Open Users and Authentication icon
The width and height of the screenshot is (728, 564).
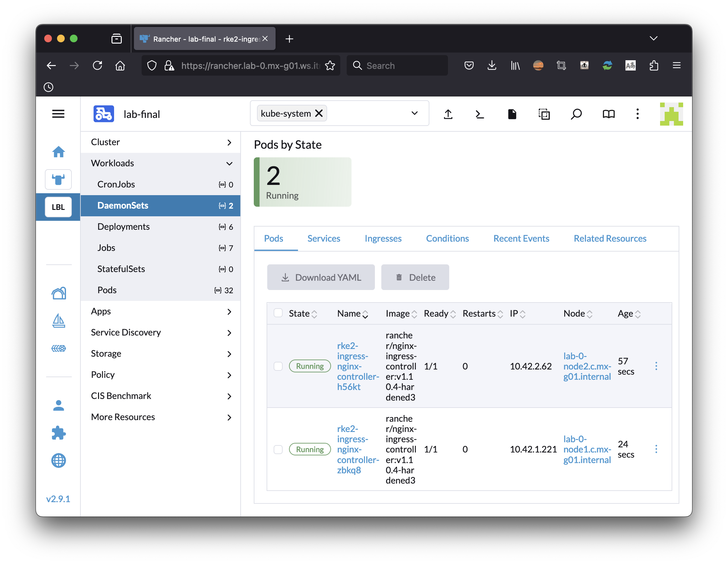59,405
